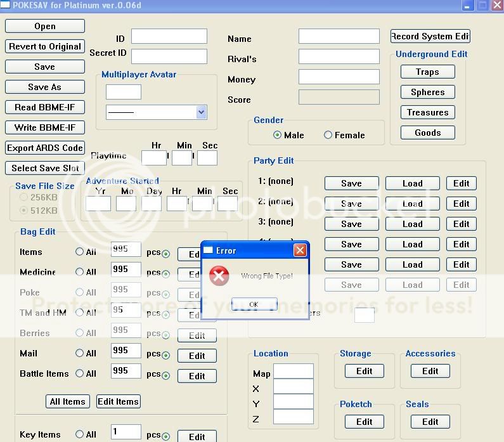Close the POKESAV window
This screenshot has width=504, height=442.
point(497,6)
